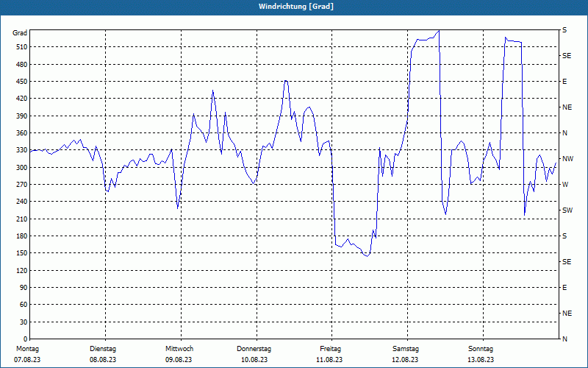Select the "Sonntag" day label

pos(481,349)
